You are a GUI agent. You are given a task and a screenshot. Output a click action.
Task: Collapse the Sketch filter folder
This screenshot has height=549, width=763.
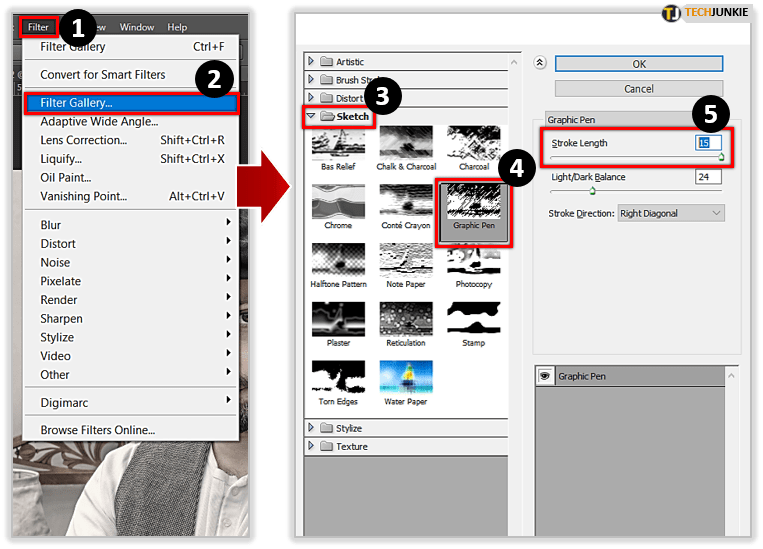click(312, 117)
